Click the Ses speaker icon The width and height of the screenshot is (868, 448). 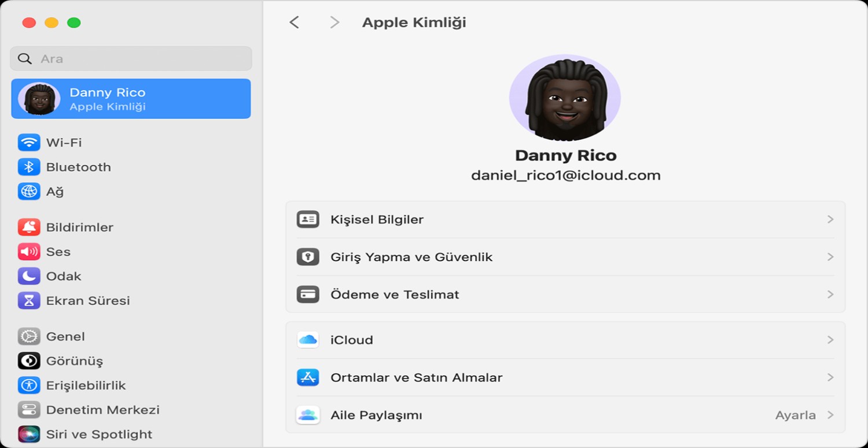click(x=29, y=251)
